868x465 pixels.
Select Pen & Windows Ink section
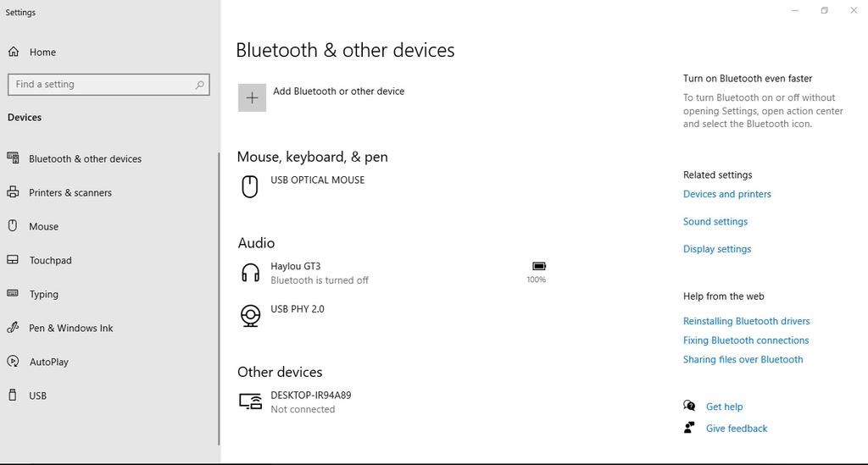pos(70,329)
